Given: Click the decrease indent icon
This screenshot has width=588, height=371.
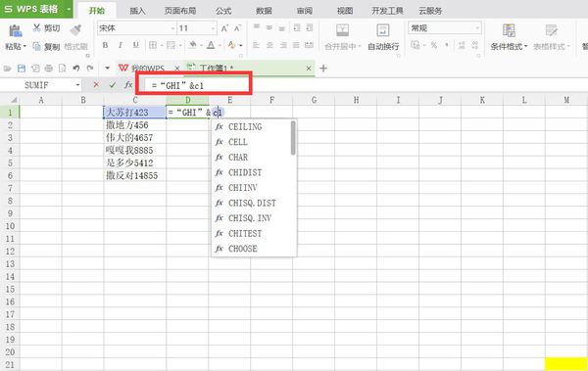Looking at the screenshot, I should click(297, 27).
